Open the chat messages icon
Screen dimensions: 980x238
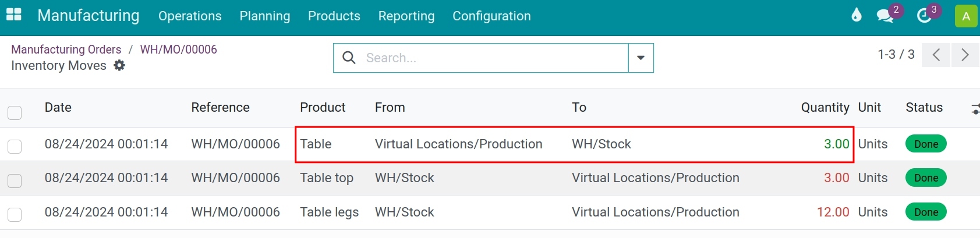click(886, 16)
